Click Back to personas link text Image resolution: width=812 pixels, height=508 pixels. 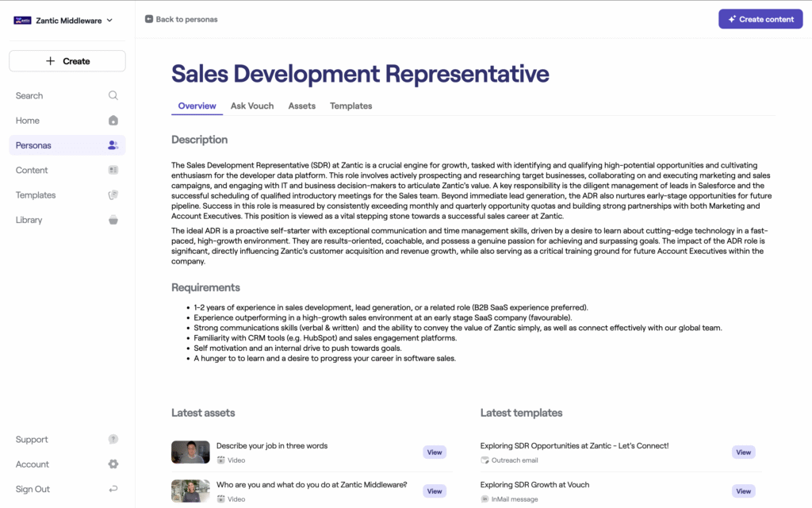pyautogui.click(x=186, y=19)
